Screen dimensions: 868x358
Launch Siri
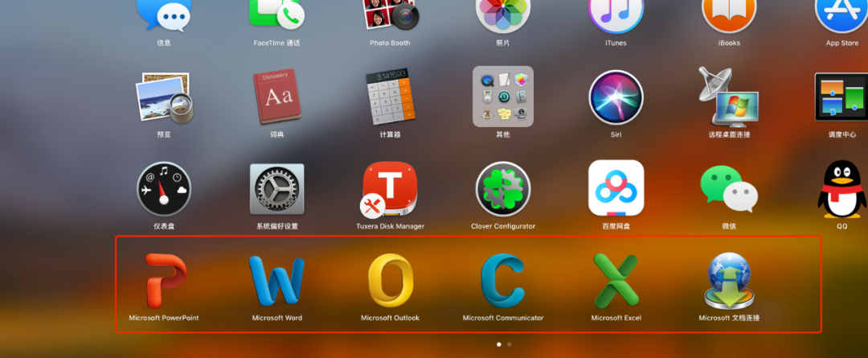pyautogui.click(x=616, y=97)
